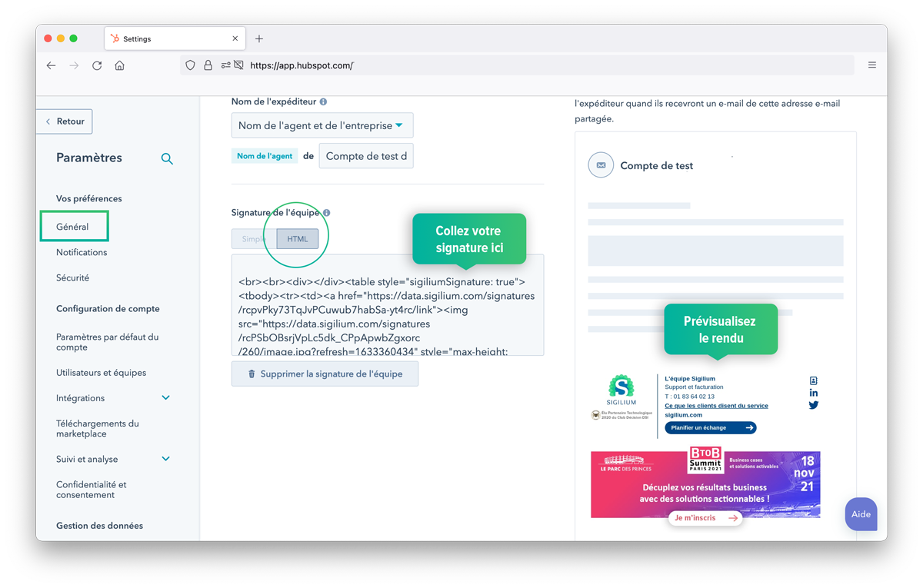
Task: Open Sécurité preferences
Action: coord(72,277)
